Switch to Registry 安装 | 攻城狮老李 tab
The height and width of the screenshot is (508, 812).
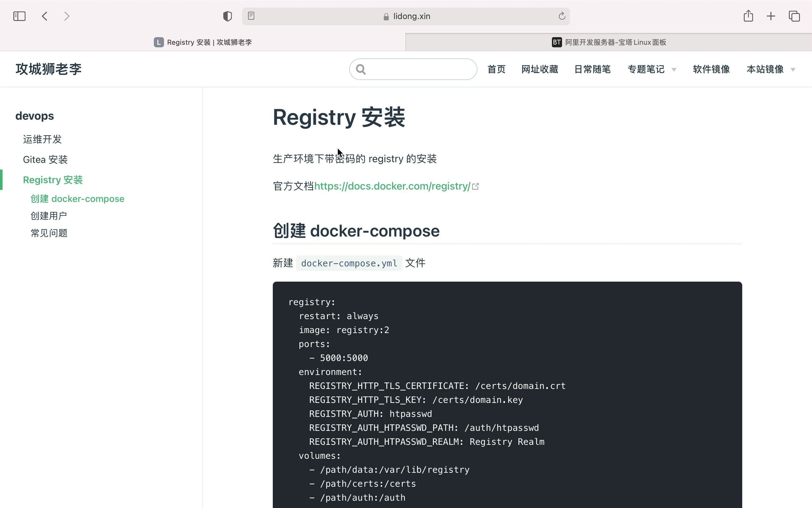tap(203, 42)
